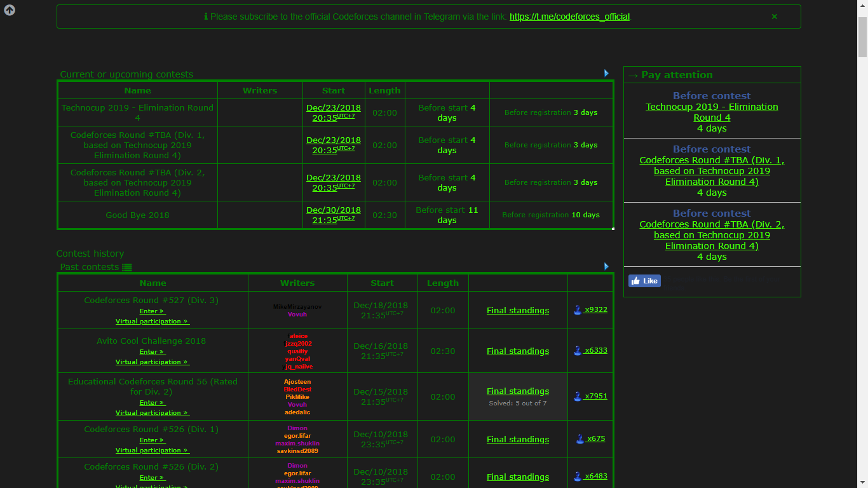View Final standings of Educational Codeforces Round 56
Image resolution: width=868 pixels, height=488 pixels.
click(x=517, y=391)
